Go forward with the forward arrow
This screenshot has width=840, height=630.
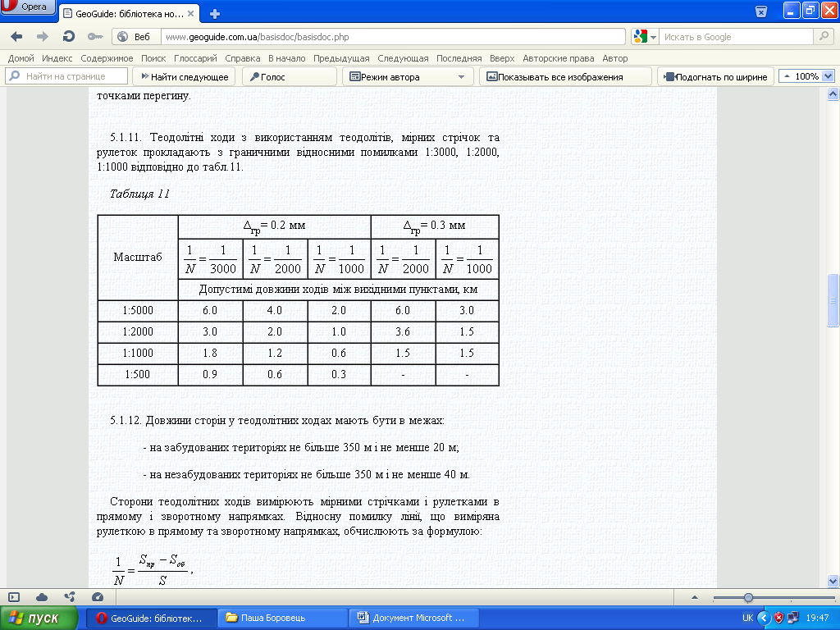coord(42,36)
